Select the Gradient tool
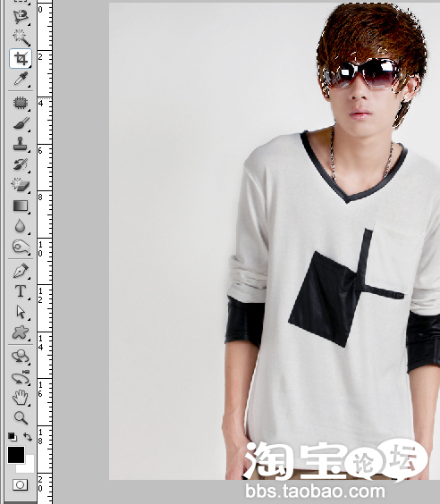 (x=21, y=206)
